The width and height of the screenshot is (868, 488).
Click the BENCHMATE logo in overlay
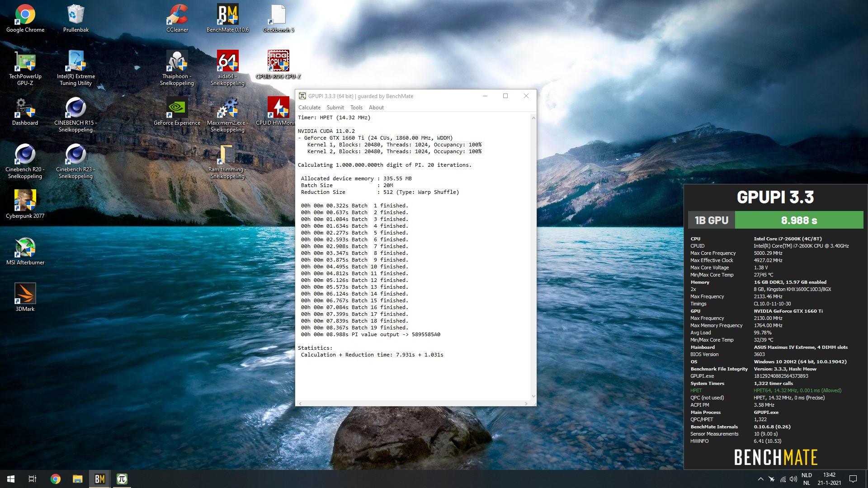pos(776,457)
